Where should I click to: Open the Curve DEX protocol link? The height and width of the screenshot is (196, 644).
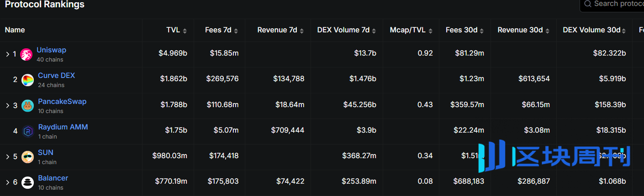coord(56,76)
